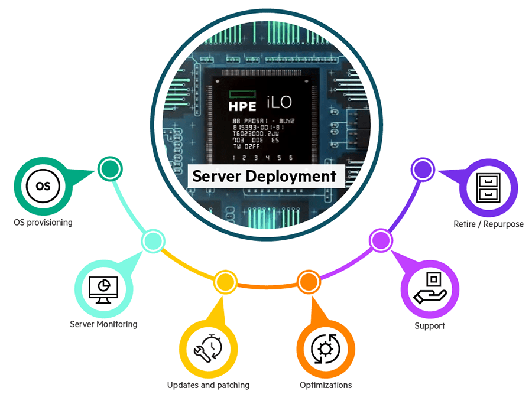Open the Updates and patching wrench icon

click(208, 348)
